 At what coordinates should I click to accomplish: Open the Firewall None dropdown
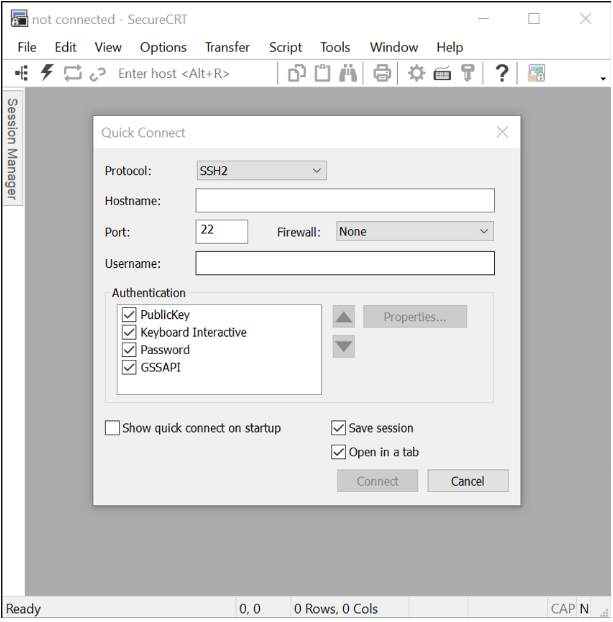pos(415,231)
